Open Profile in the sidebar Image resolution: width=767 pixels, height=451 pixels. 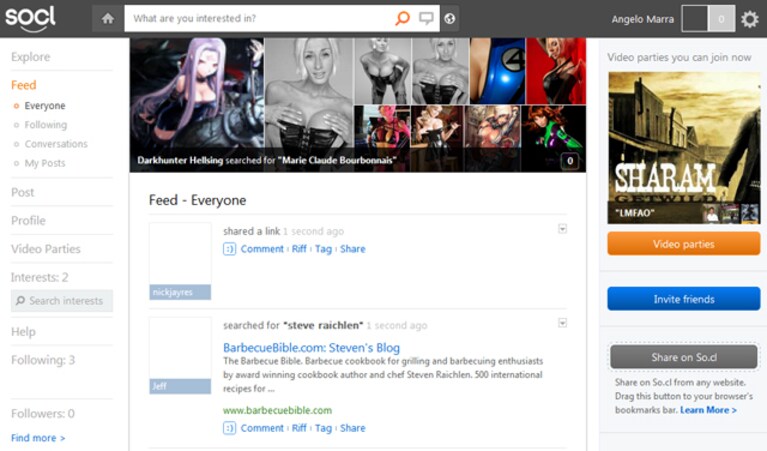pyautogui.click(x=28, y=221)
